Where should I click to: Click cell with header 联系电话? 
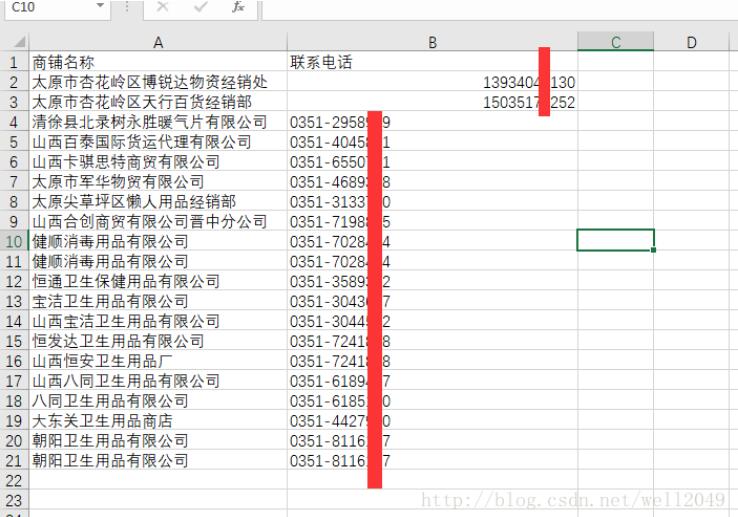pyautogui.click(x=433, y=62)
